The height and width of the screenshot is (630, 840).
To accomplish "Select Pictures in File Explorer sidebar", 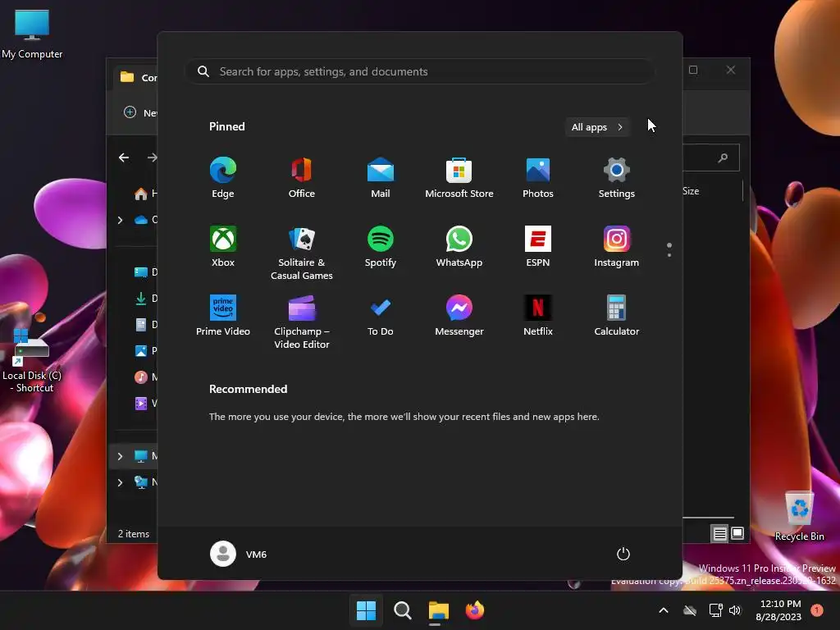I will click(x=145, y=351).
